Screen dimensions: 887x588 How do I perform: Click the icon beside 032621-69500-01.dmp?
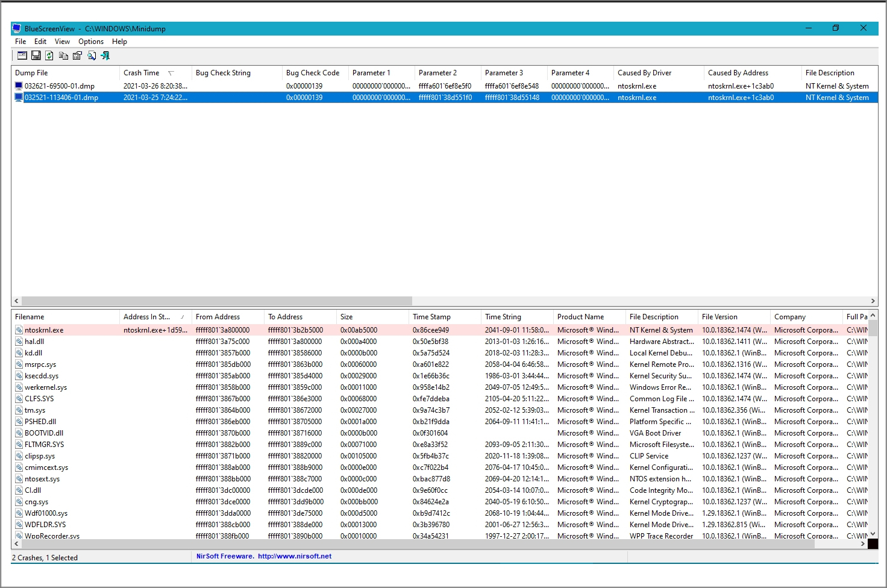coord(19,86)
